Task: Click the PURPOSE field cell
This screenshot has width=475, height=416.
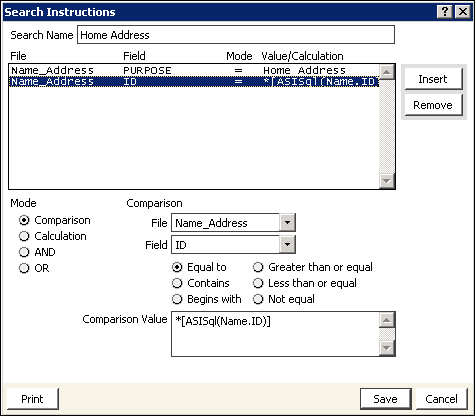Action: coord(147,70)
